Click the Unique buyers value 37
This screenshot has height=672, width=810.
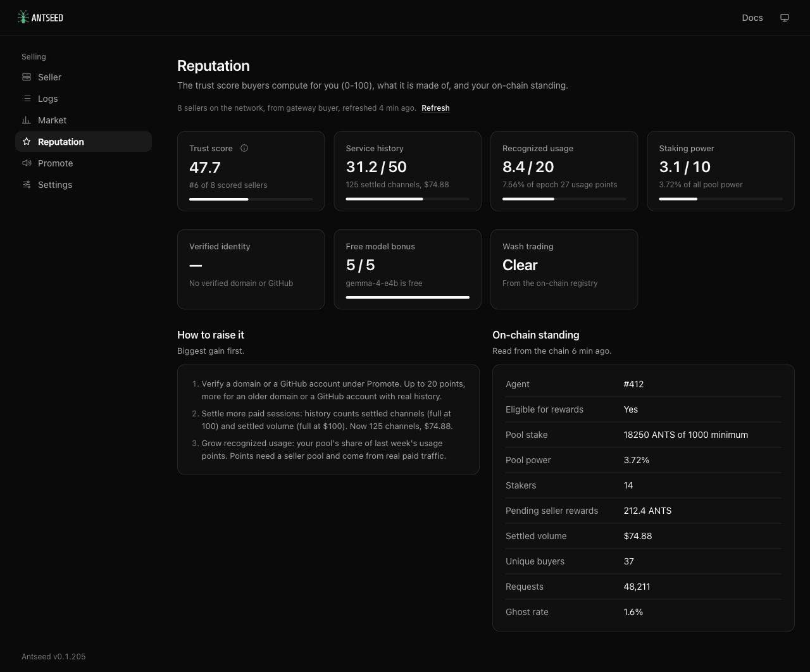tap(628, 561)
